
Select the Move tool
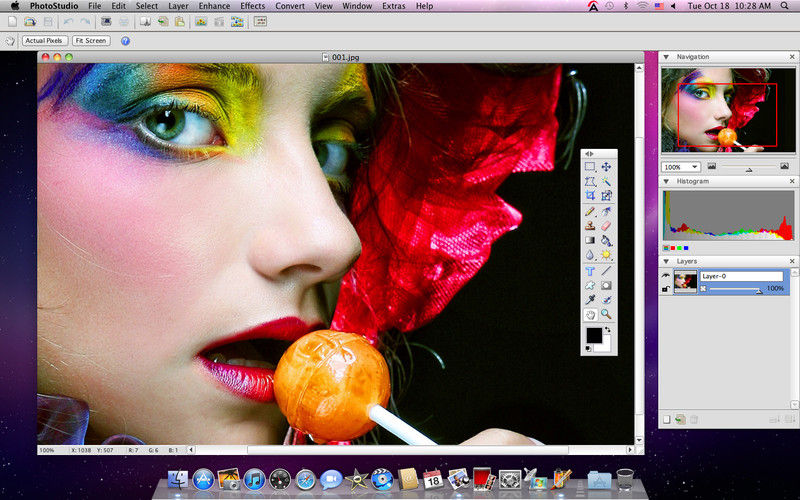[607, 167]
